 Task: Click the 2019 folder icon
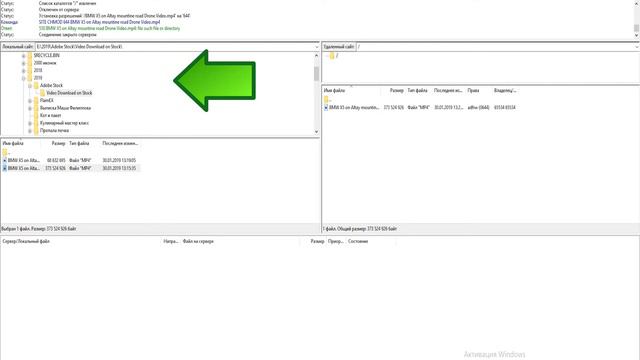click(30, 78)
